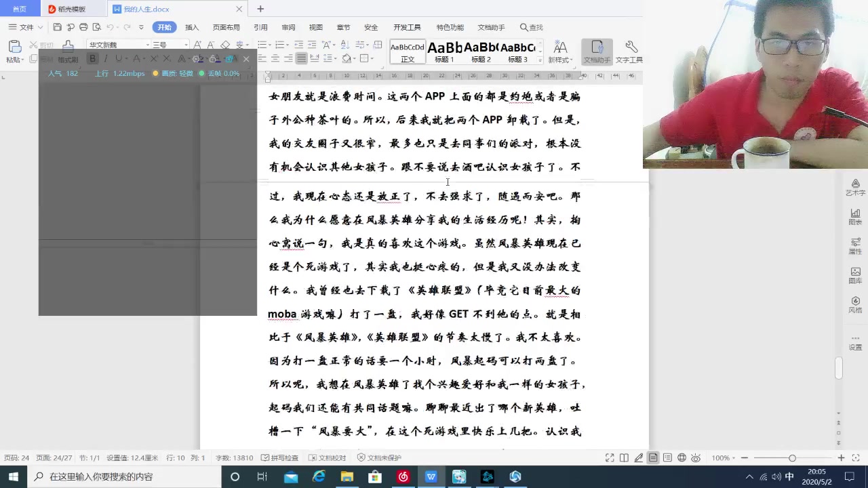Toggle outline view in status bar
This screenshot has width=868, height=488.
pos(667,458)
